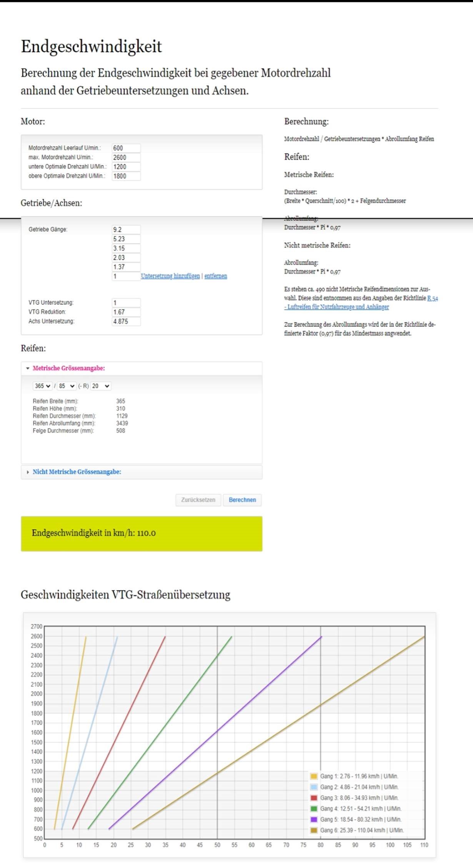The height and width of the screenshot is (868, 473).
Task: Click the green Gang 4 legend swatch
Action: [314, 808]
